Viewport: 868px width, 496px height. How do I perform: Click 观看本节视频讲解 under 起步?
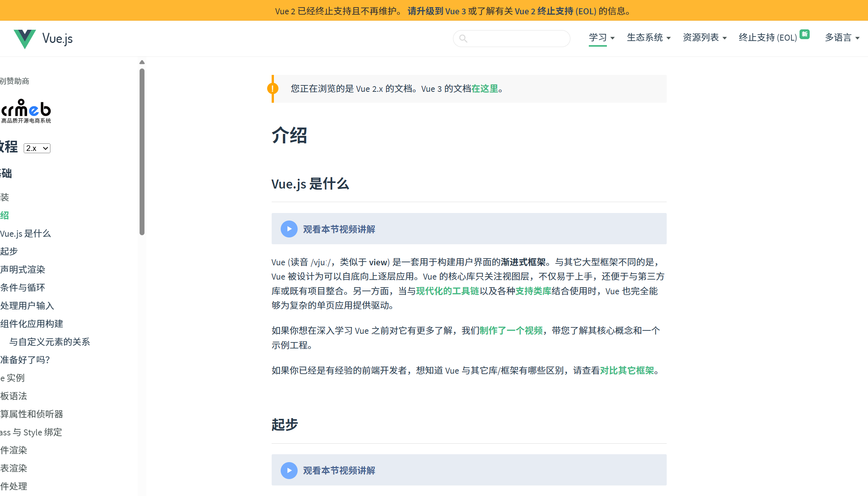point(339,470)
